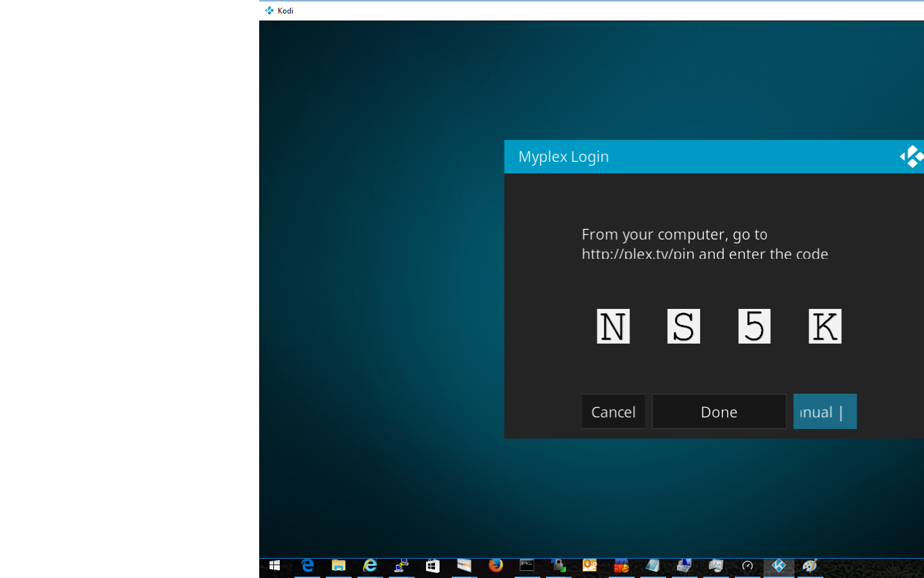
Task: Open the network computers icon right of Internet Explorer
Action: point(402,566)
